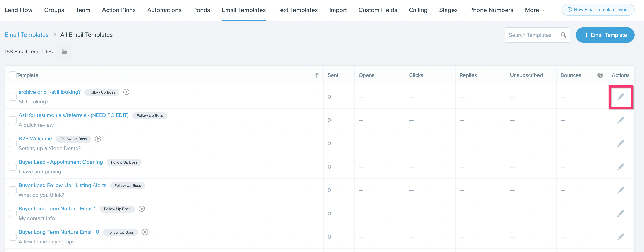
Task: Go to Phone Numbers tab
Action: [491, 10]
